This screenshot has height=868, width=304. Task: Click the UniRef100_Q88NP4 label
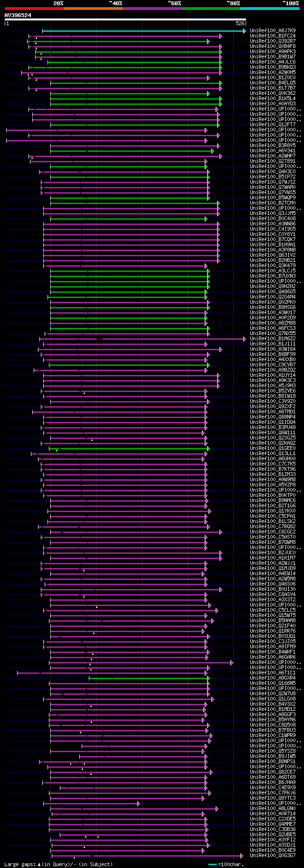(x=273, y=417)
